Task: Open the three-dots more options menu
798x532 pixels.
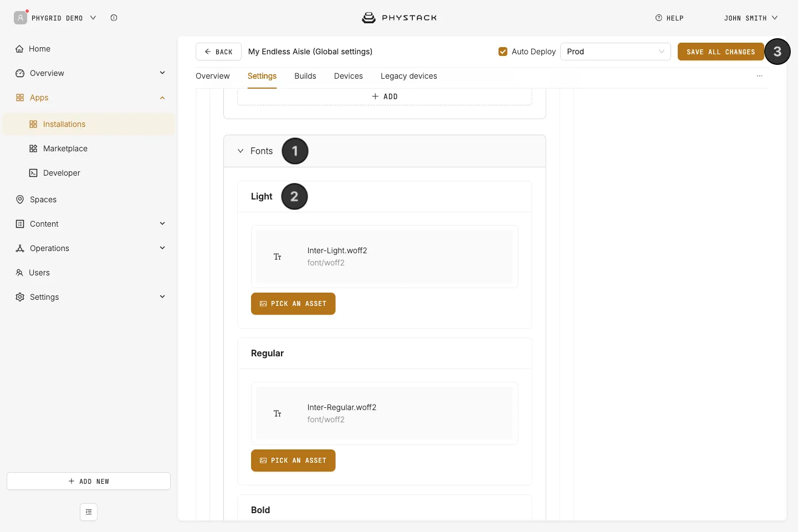Action: [760, 76]
